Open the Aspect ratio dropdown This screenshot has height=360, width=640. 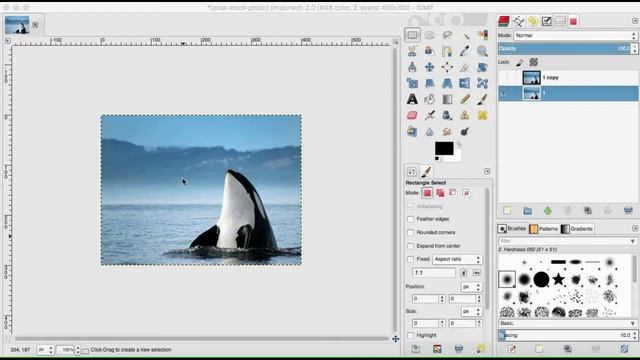coord(457,259)
